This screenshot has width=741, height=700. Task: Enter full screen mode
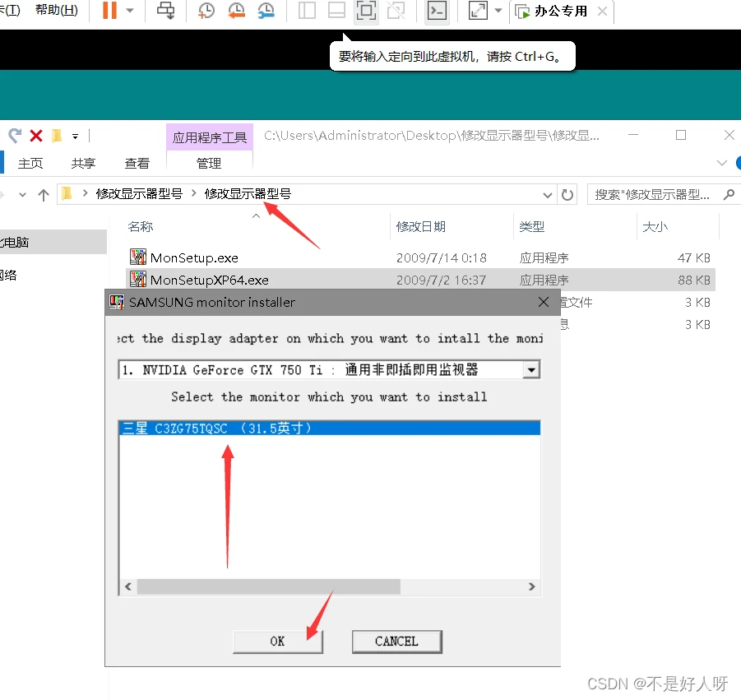click(x=366, y=10)
